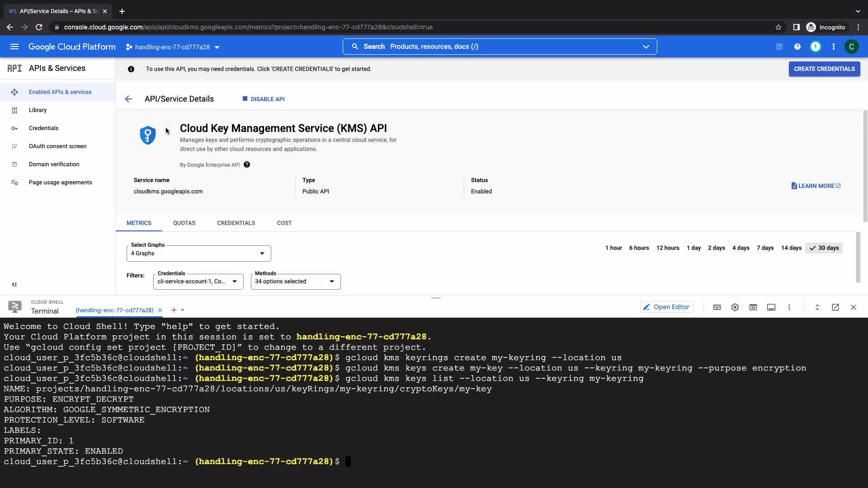This screenshot has height=488, width=868.
Task: Switch to the COST tab
Action: click(x=284, y=223)
